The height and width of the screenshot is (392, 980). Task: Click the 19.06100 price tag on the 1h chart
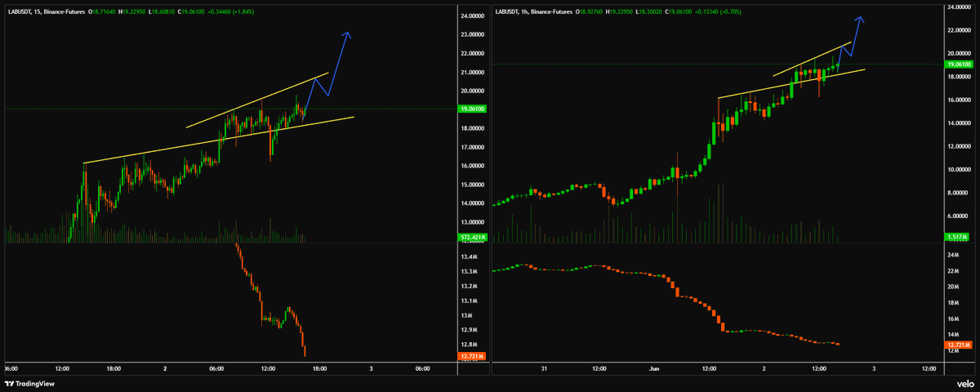coord(958,64)
